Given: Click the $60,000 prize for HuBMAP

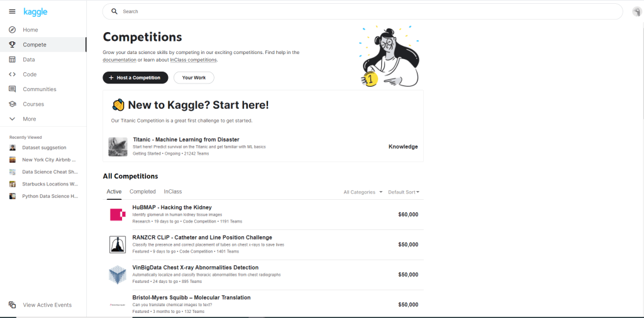Looking at the screenshot, I should [408, 214].
